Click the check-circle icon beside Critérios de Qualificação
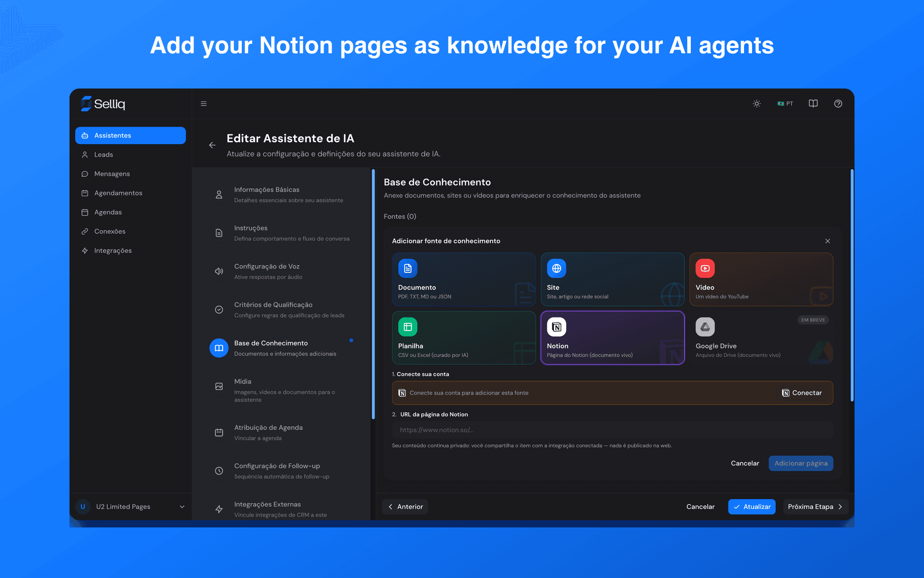Image resolution: width=924 pixels, height=578 pixels. pos(219,310)
